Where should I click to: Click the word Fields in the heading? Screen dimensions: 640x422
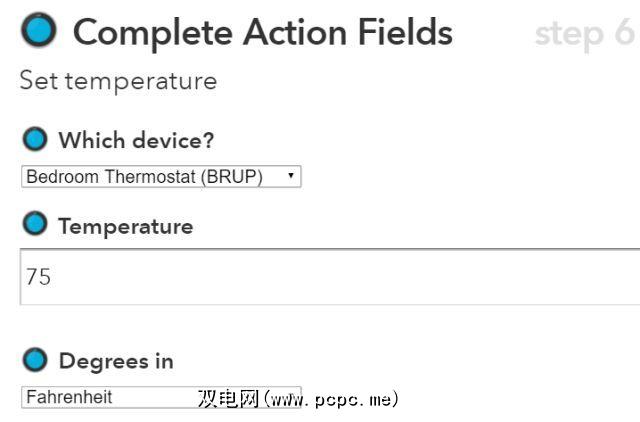[x=401, y=33]
